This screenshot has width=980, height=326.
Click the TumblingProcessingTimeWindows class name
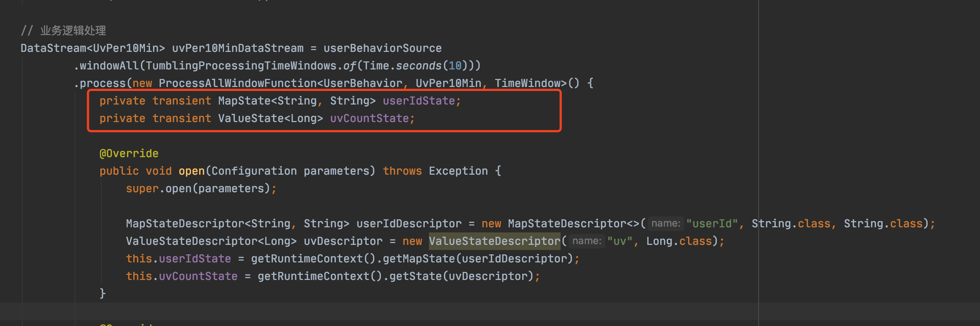click(241, 66)
